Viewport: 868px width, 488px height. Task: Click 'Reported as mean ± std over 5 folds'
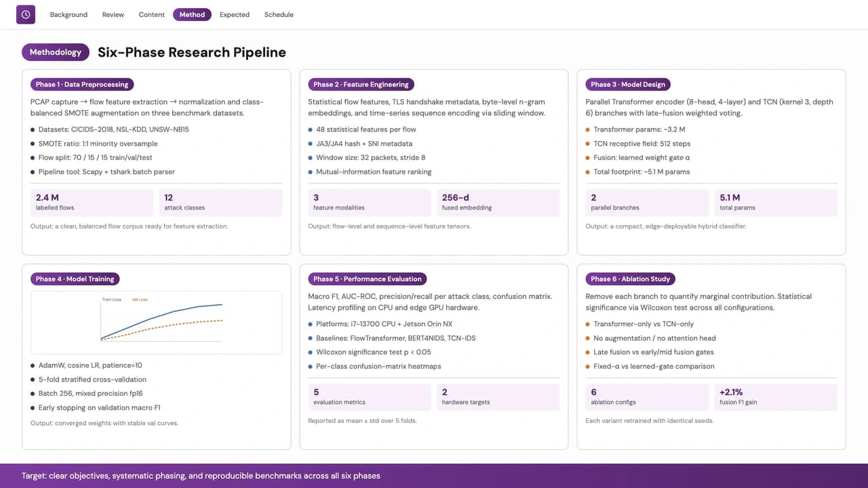pyautogui.click(x=362, y=421)
